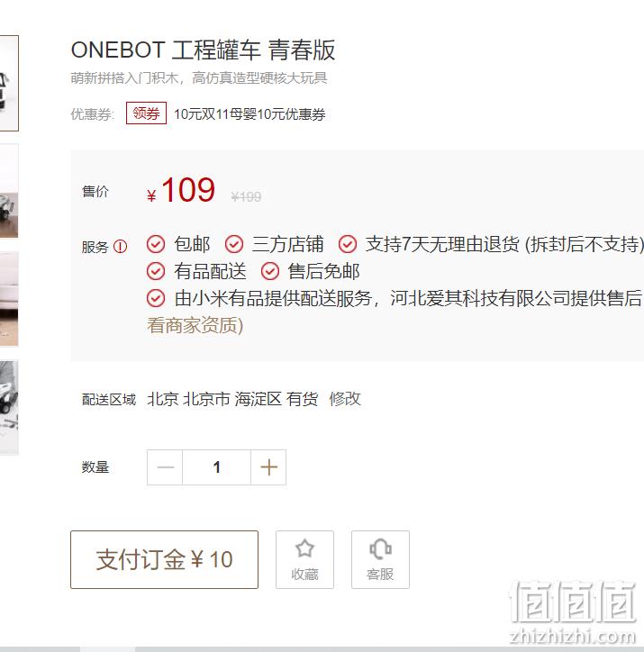Increase quantity with the plus button
This screenshot has height=652, width=644.
point(268,467)
